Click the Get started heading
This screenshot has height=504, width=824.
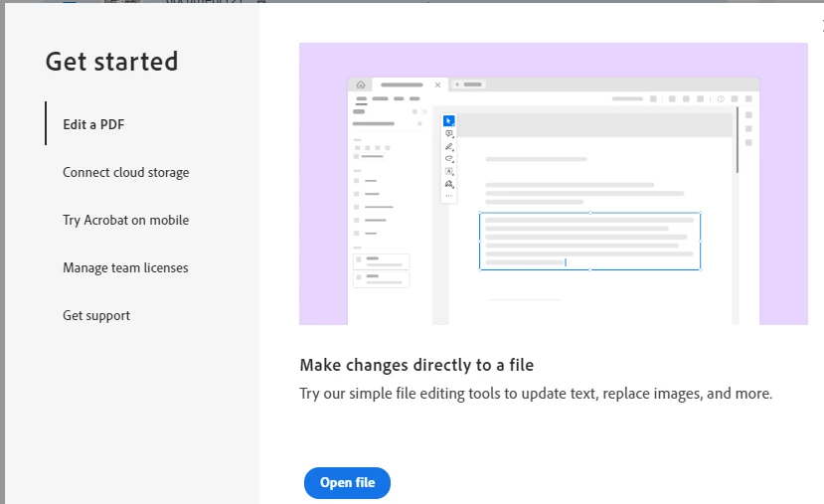click(x=111, y=62)
